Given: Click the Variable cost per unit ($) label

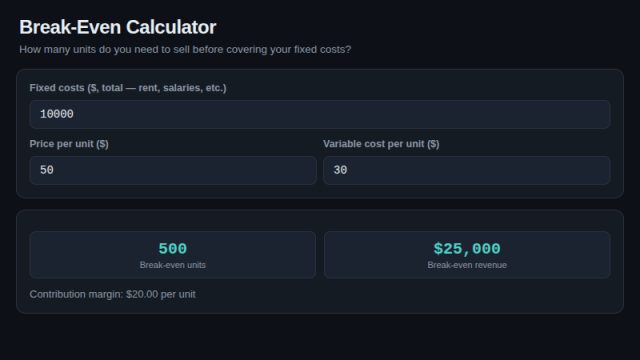Looking at the screenshot, I should point(381,144).
